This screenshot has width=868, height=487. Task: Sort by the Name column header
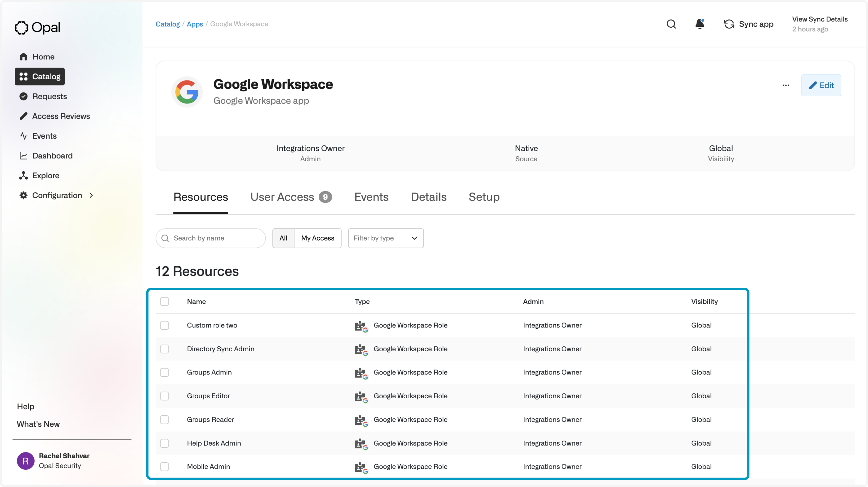click(196, 301)
